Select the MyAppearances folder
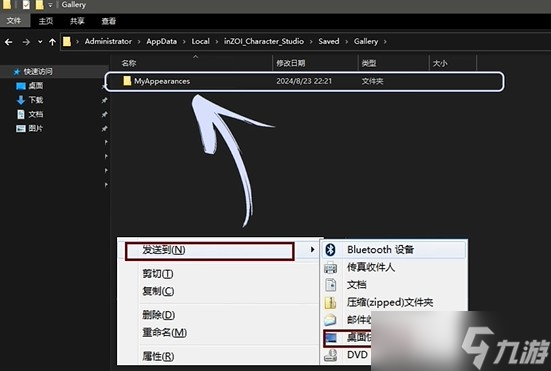 pos(304,82)
